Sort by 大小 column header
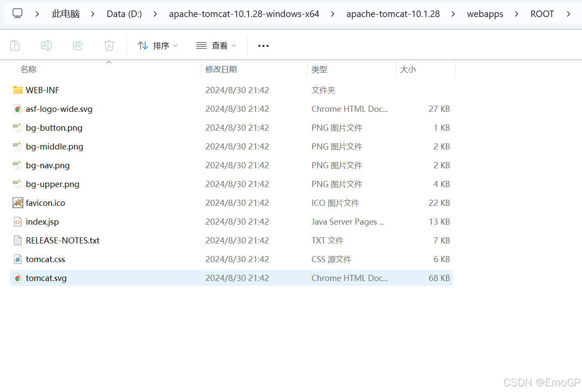Screen dimensions: 582x392 point(408,69)
